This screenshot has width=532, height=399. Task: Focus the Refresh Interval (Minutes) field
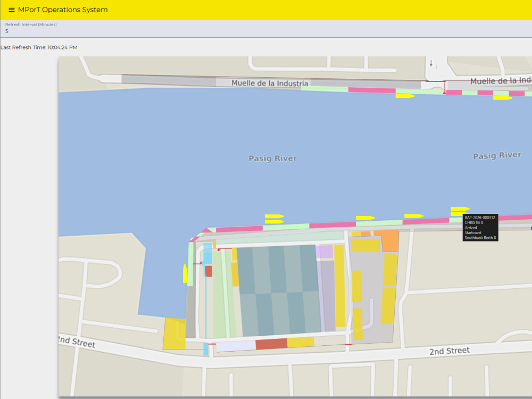[266, 29]
